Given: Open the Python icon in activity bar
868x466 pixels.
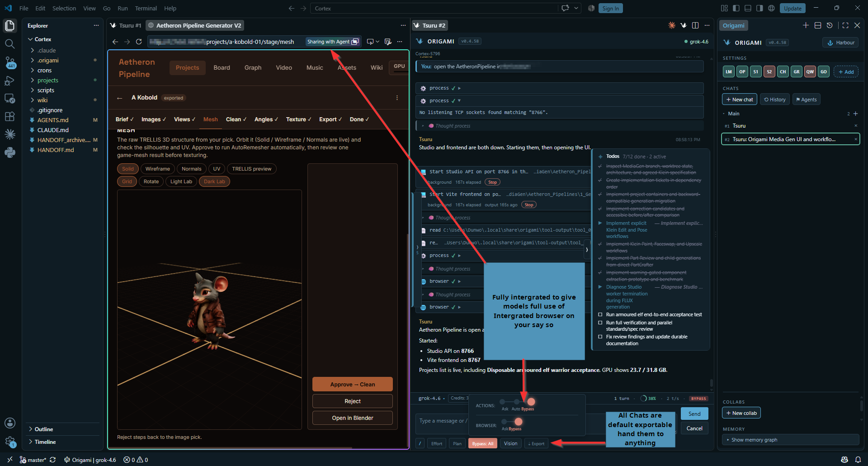Looking at the screenshot, I should click(10, 152).
